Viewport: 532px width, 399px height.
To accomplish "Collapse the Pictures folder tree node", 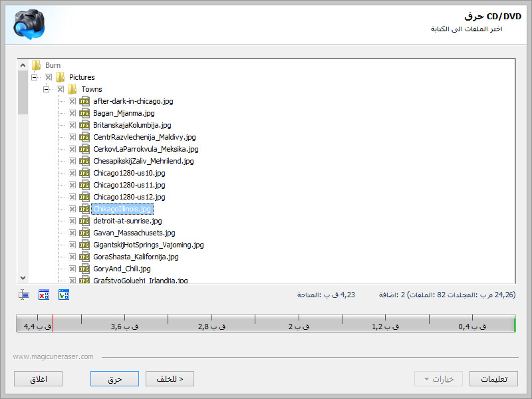I will [x=35, y=77].
